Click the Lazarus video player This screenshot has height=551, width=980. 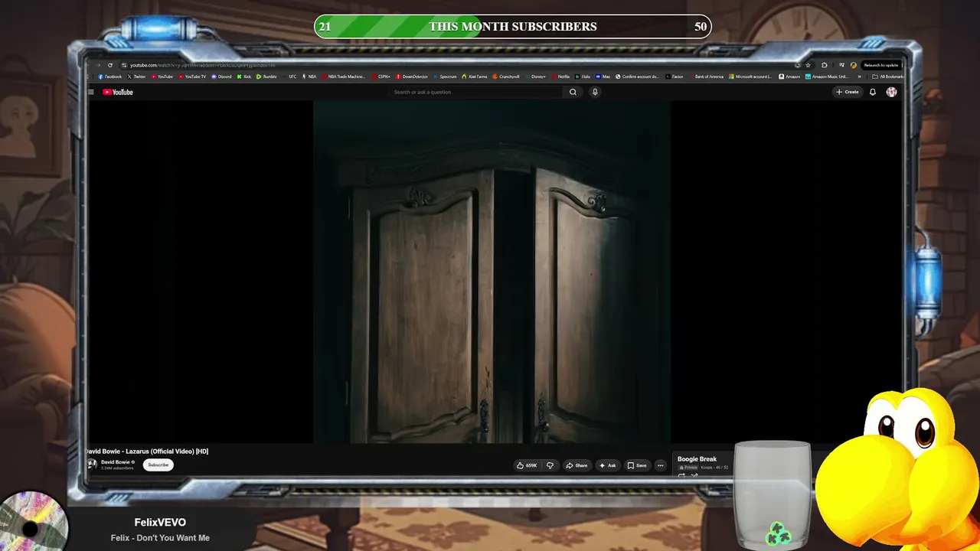click(x=492, y=272)
